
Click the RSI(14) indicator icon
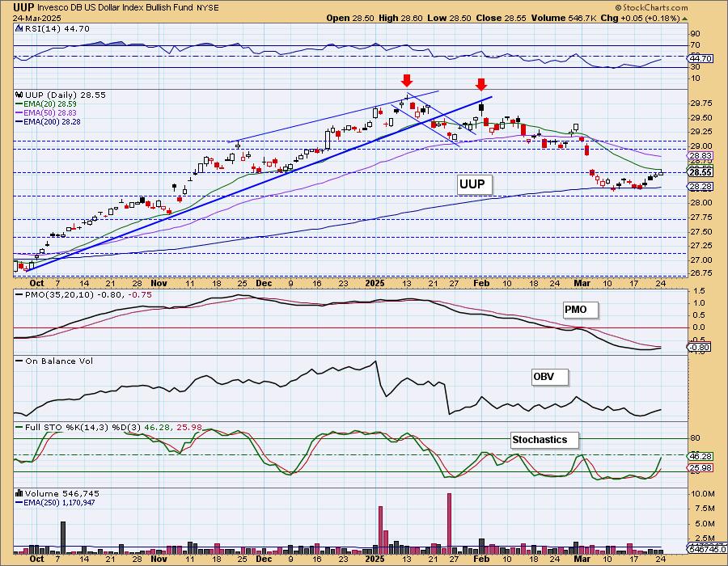tap(19, 28)
